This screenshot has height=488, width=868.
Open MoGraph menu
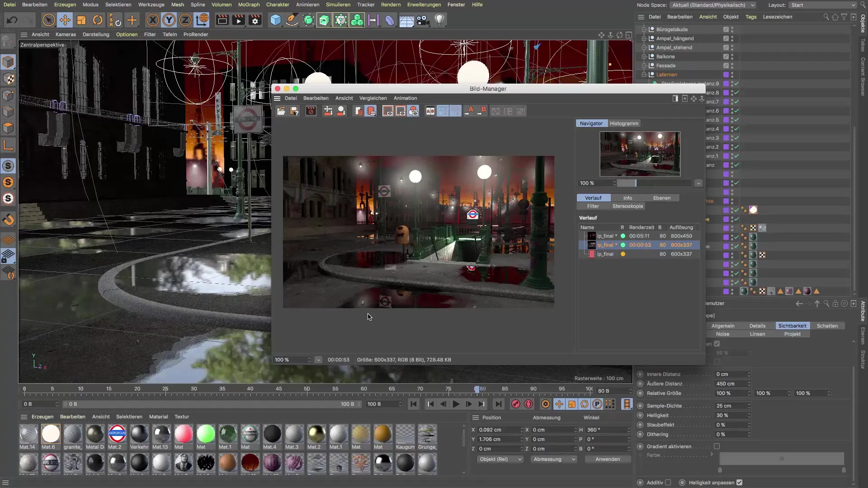(249, 5)
